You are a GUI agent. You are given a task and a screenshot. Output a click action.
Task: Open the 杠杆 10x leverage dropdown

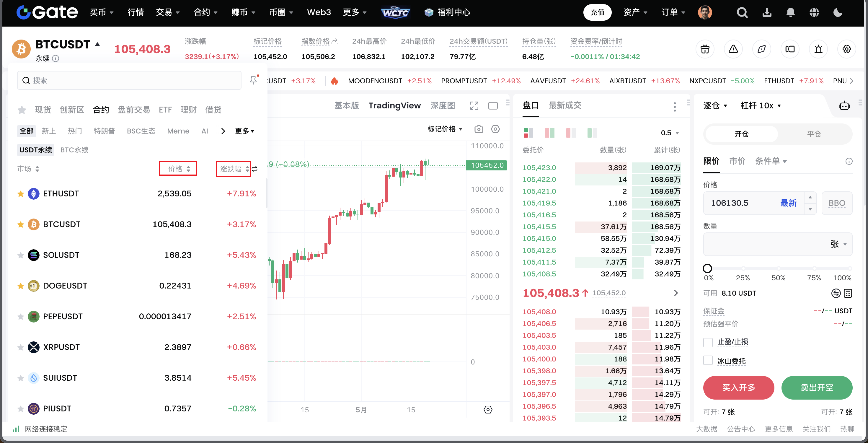[x=760, y=106]
